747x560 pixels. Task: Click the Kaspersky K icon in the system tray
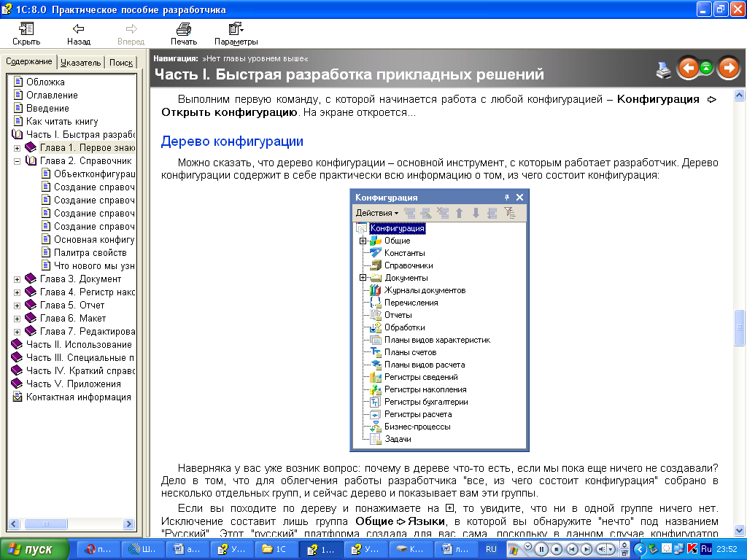[692, 549]
